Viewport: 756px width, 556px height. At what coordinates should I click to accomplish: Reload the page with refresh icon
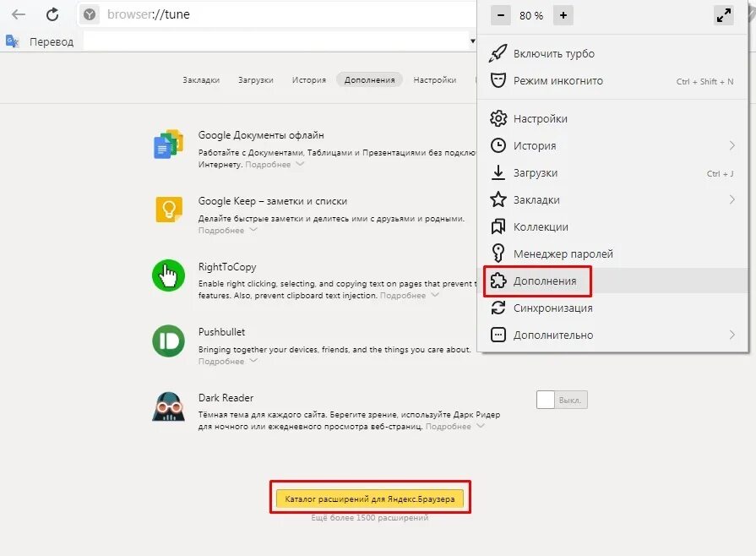52,14
